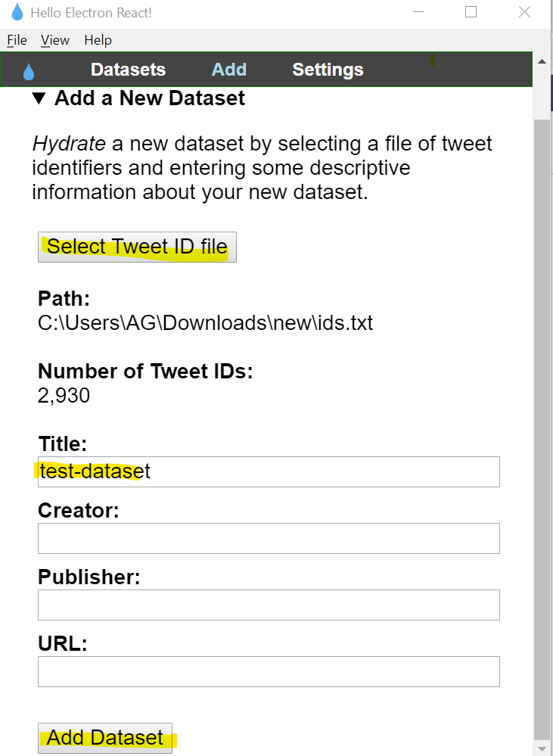Open the Help menu
Viewport: 553px width, 756px height.
98,40
